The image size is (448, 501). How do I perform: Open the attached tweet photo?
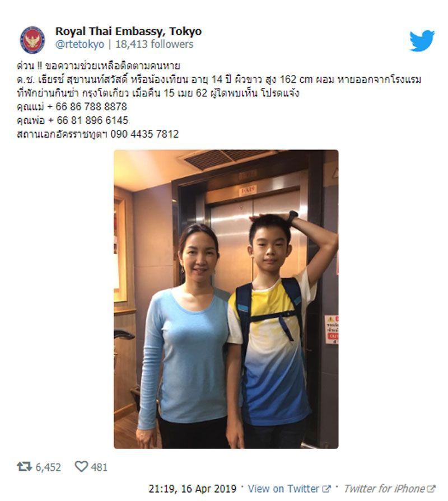pyautogui.click(x=226, y=299)
